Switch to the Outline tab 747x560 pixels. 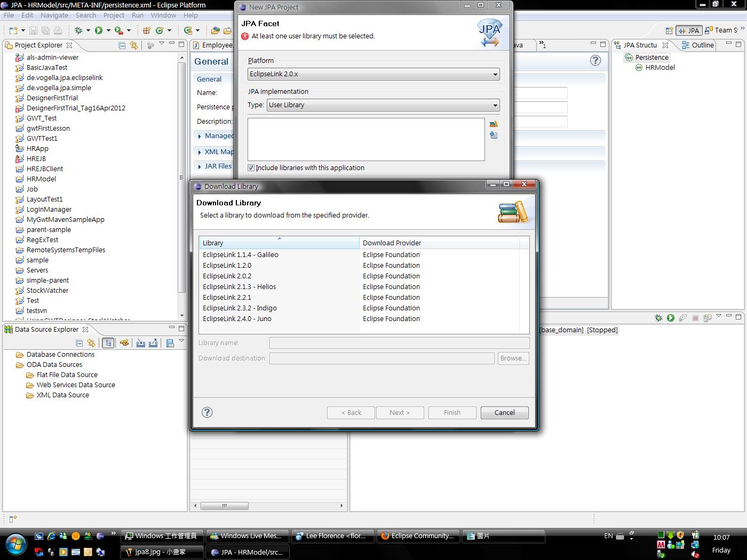coord(698,45)
